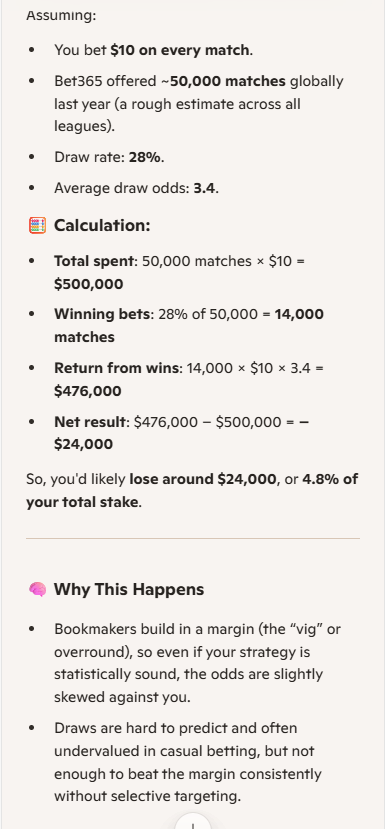Click the Draws are hard to predict paragraph
The height and width of the screenshot is (829, 385).
(188, 762)
